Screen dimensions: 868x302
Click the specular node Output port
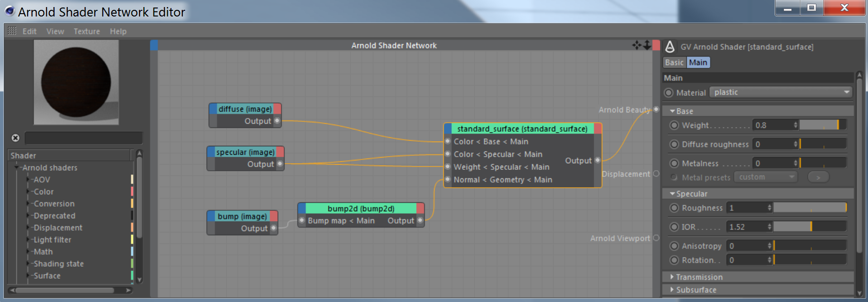tap(280, 164)
